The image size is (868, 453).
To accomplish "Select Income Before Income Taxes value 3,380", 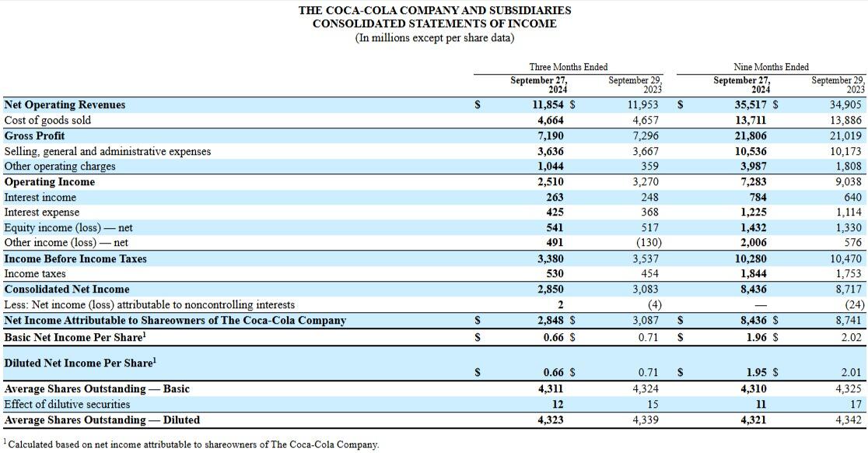I will coord(551,258).
